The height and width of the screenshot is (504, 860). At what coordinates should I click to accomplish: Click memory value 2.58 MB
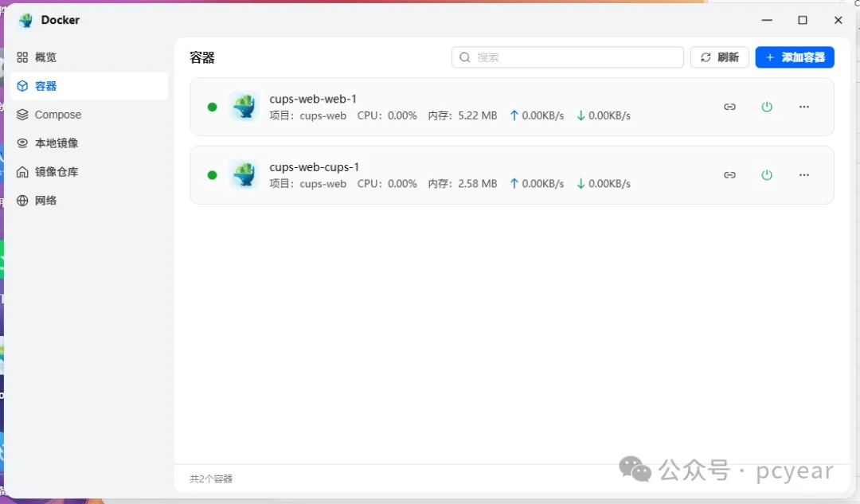click(478, 184)
